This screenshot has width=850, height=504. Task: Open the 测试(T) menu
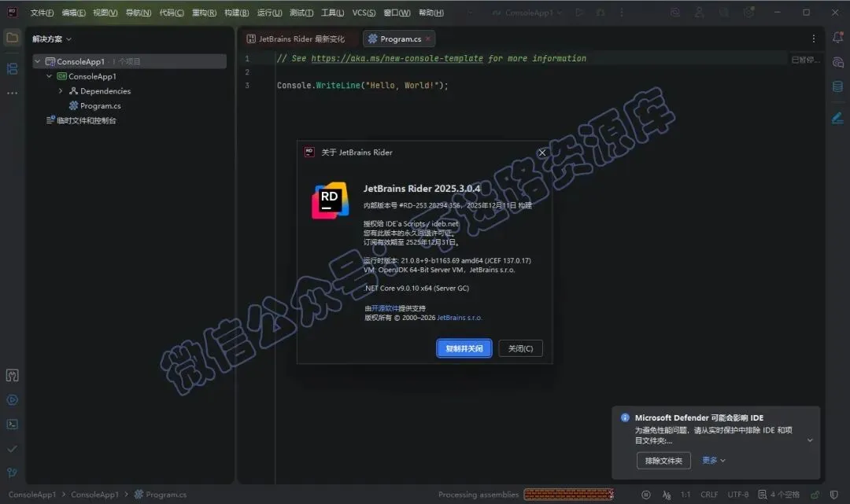(x=301, y=13)
